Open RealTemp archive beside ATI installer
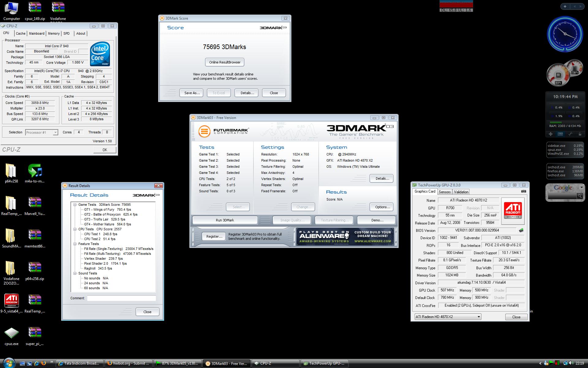Viewport: 588px width, 368px height. point(35,304)
